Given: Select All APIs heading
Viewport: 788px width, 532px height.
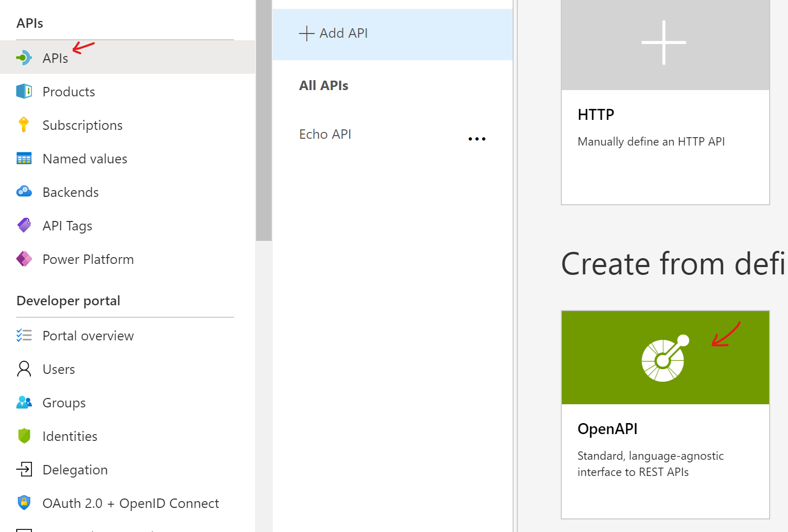Looking at the screenshot, I should [x=324, y=85].
